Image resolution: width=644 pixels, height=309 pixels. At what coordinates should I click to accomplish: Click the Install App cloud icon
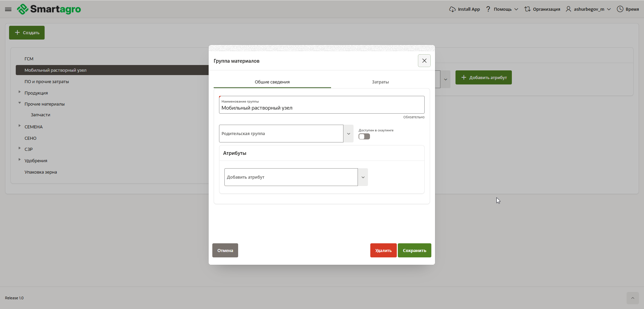[x=452, y=9]
